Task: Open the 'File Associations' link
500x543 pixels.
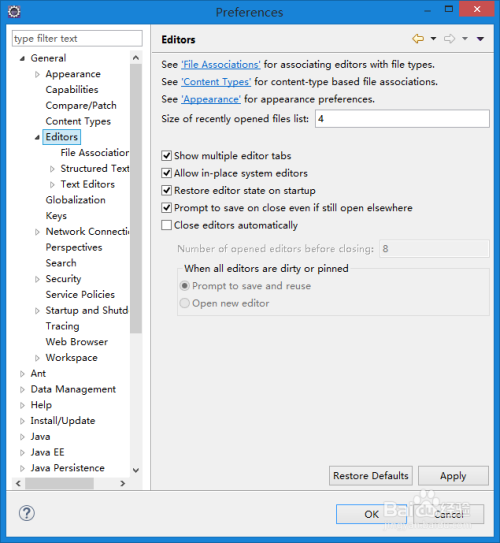Action: [221, 64]
